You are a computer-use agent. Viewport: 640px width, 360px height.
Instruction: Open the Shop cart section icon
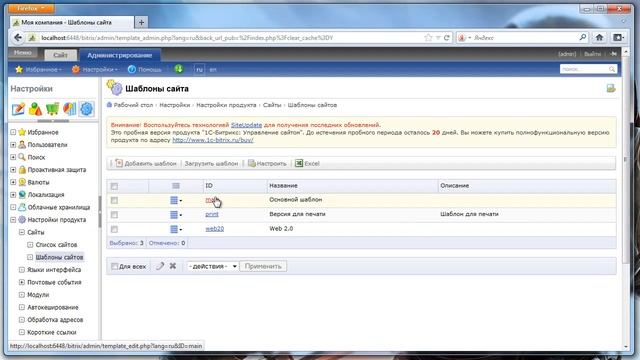[x=52, y=109]
